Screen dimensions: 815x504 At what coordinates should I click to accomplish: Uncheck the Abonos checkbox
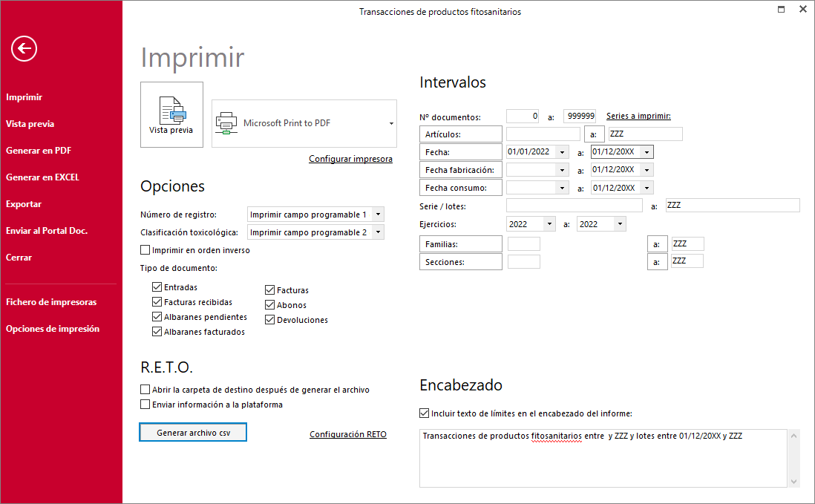[x=269, y=305]
